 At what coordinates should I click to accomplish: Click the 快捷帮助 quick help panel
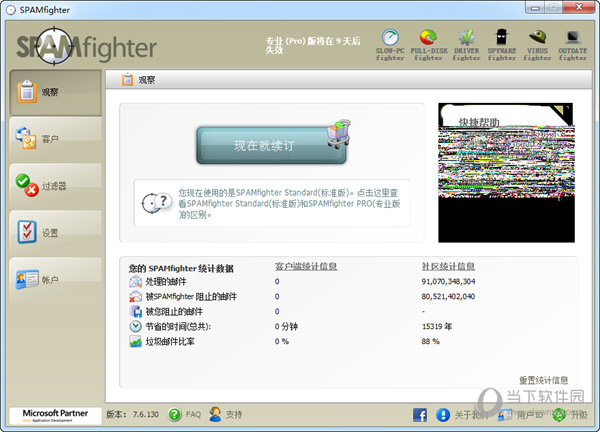coord(506,173)
